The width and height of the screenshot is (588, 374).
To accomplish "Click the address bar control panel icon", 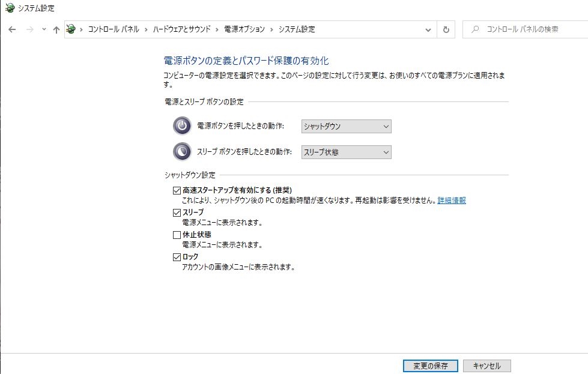I will tap(70, 29).
